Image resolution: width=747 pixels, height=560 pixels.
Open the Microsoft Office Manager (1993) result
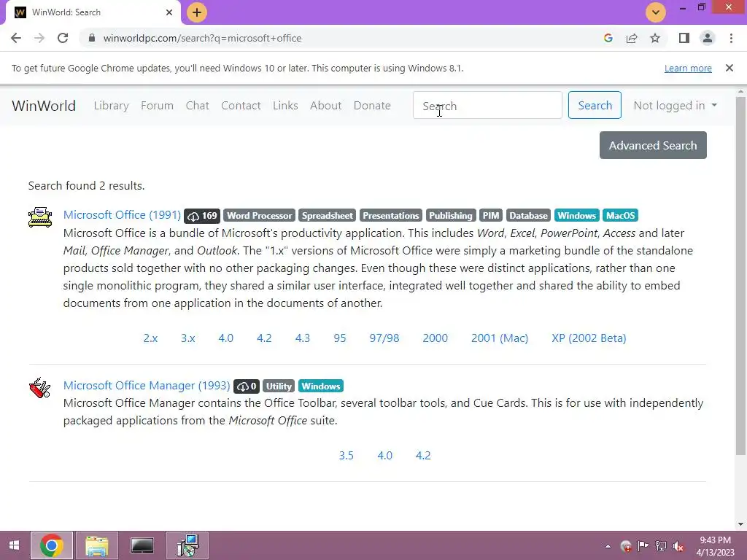tap(147, 385)
